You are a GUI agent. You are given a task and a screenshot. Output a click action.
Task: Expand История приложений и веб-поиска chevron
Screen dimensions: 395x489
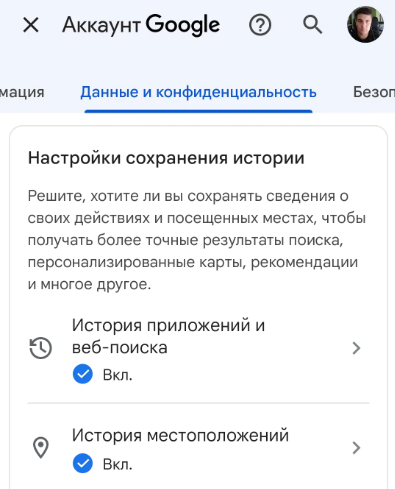click(x=356, y=348)
